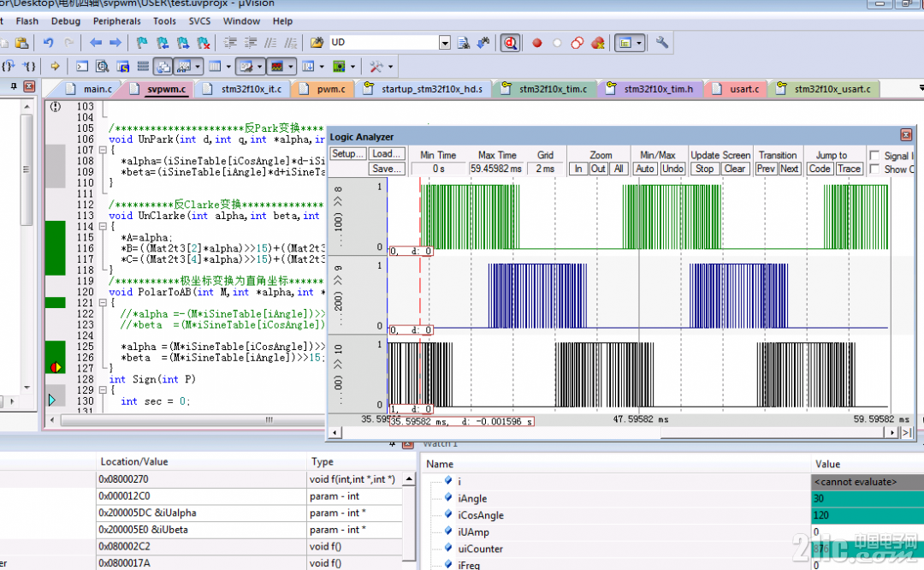Switch to the pwm.c tab
924x570 pixels.
323,89
